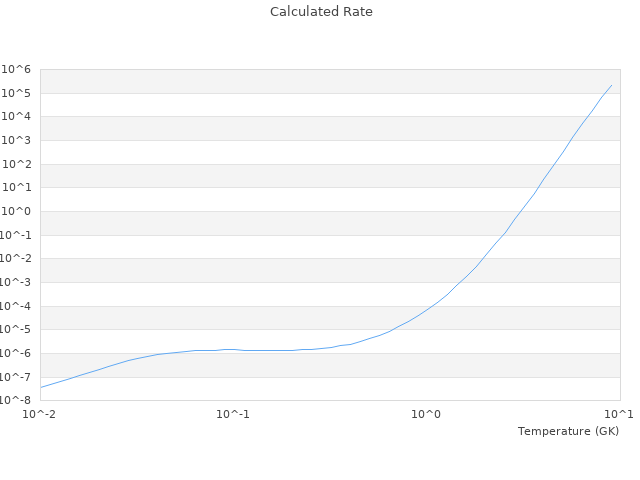Click the 10^-2 x-axis tick label

pos(40,415)
